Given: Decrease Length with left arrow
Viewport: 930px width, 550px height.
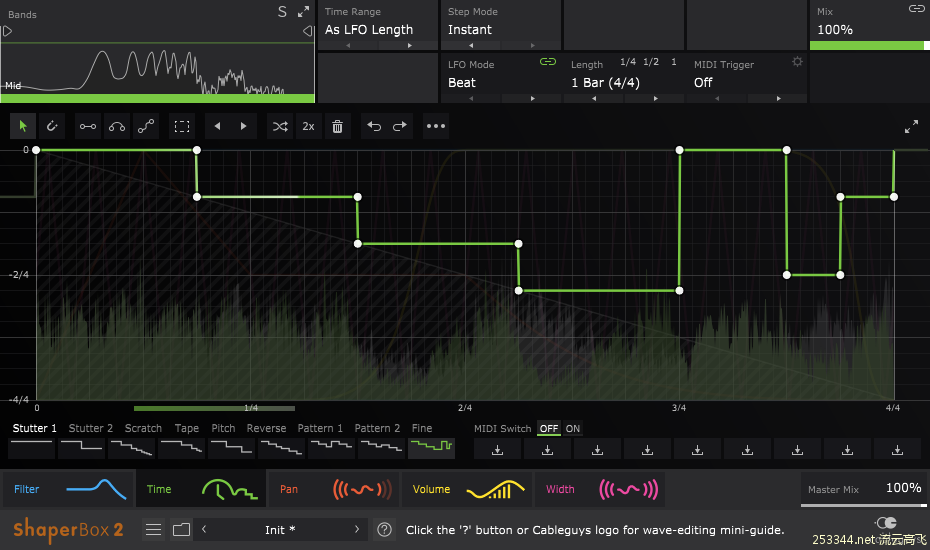Looking at the screenshot, I should (594, 98).
